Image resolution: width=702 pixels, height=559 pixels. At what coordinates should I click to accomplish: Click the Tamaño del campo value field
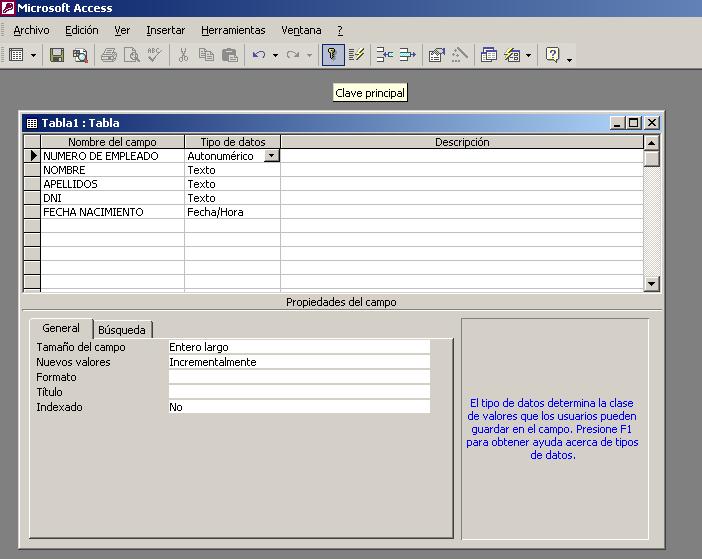299,347
